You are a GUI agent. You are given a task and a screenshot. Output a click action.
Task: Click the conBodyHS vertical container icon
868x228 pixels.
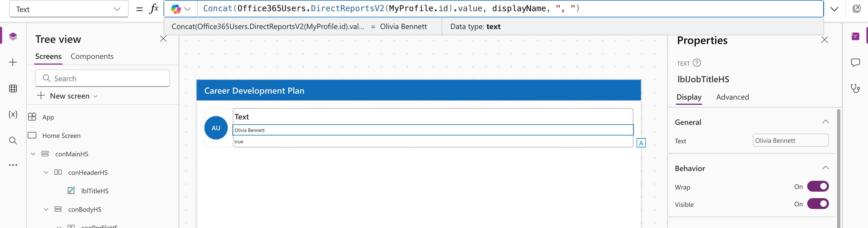(58, 209)
